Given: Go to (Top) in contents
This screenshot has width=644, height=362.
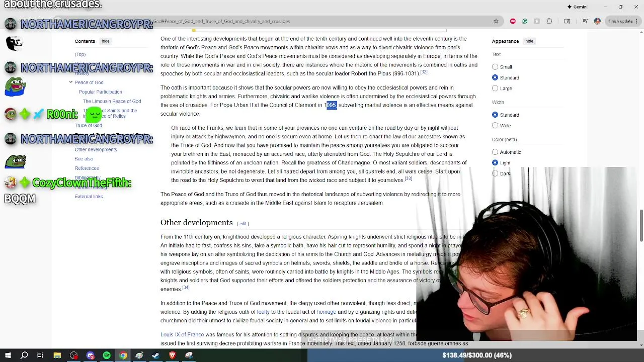Looking at the screenshot, I should click(x=80, y=54).
